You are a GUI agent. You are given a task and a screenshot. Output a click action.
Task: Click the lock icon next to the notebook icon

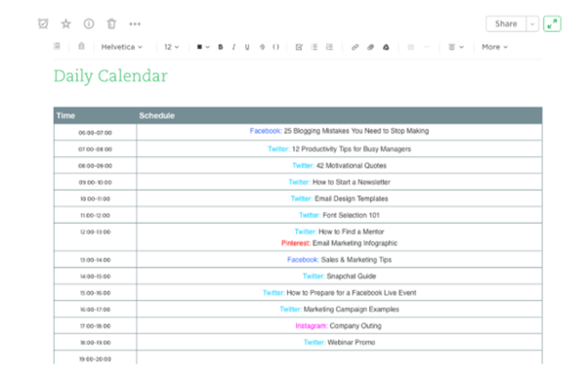81,46
